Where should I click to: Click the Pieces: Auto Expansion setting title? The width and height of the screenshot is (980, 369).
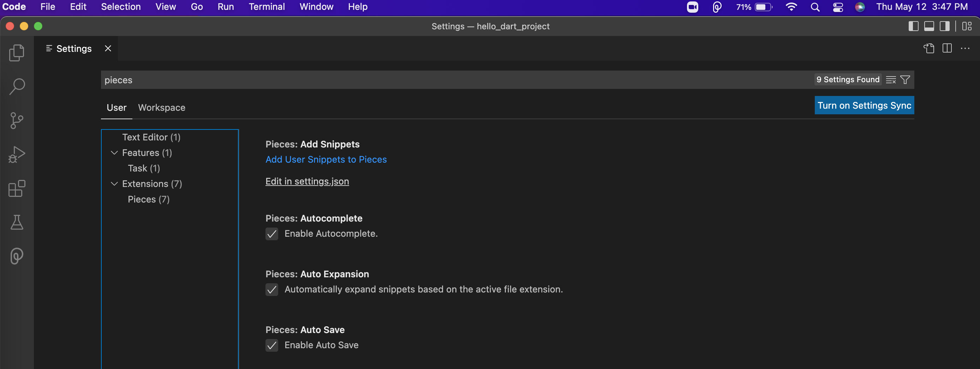317,274
